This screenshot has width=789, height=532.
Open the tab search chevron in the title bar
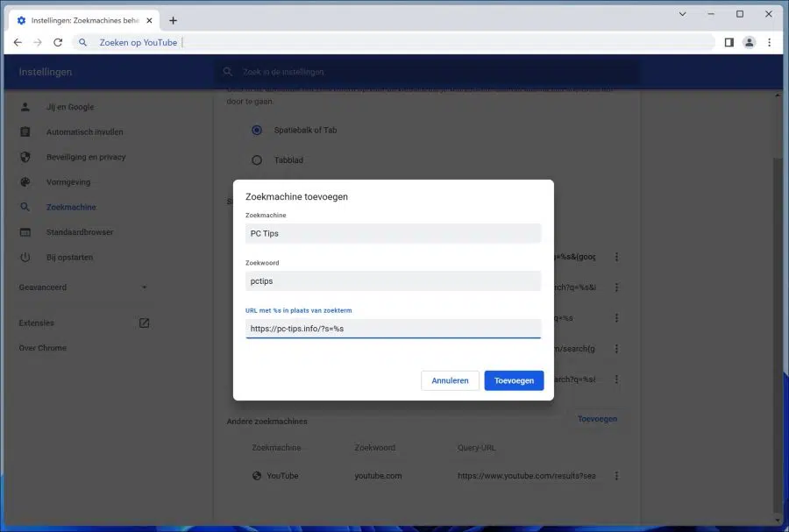682,14
